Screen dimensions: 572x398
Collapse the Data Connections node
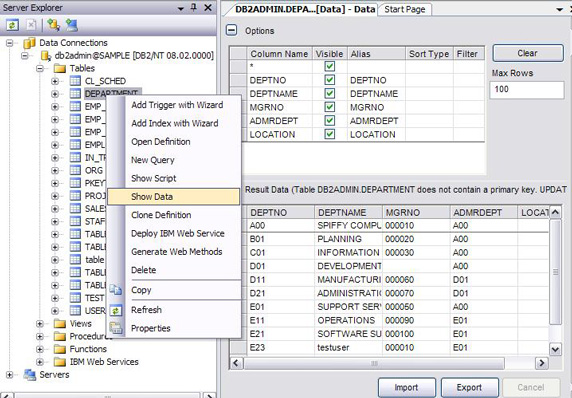coord(10,43)
